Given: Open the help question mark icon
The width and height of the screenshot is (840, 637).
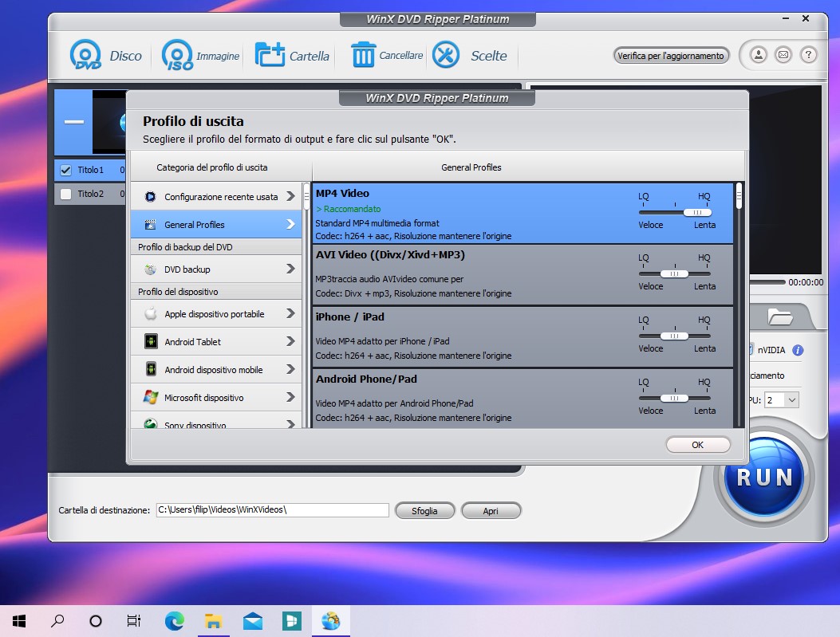Looking at the screenshot, I should point(808,54).
